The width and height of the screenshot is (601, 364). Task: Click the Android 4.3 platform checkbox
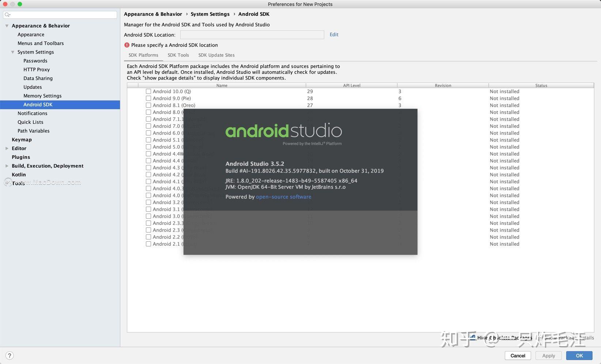click(x=148, y=168)
